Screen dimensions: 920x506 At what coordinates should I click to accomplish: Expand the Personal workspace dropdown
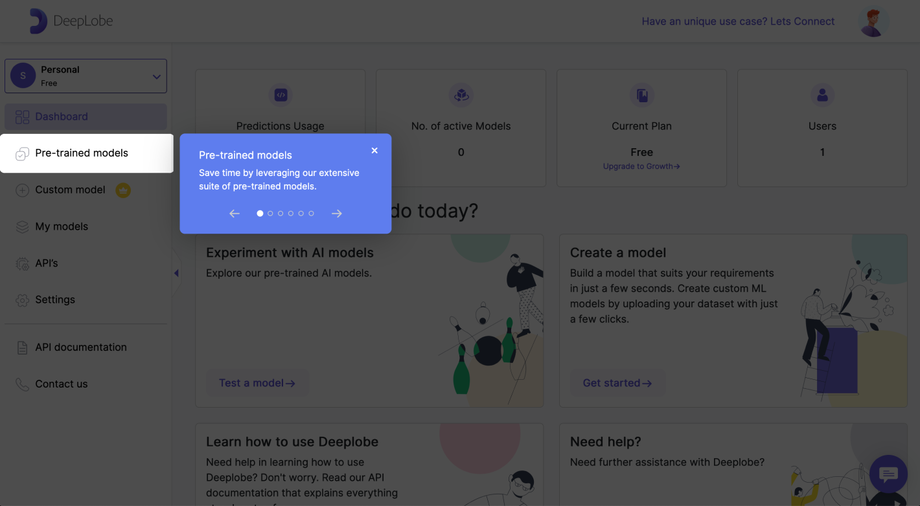(x=156, y=76)
